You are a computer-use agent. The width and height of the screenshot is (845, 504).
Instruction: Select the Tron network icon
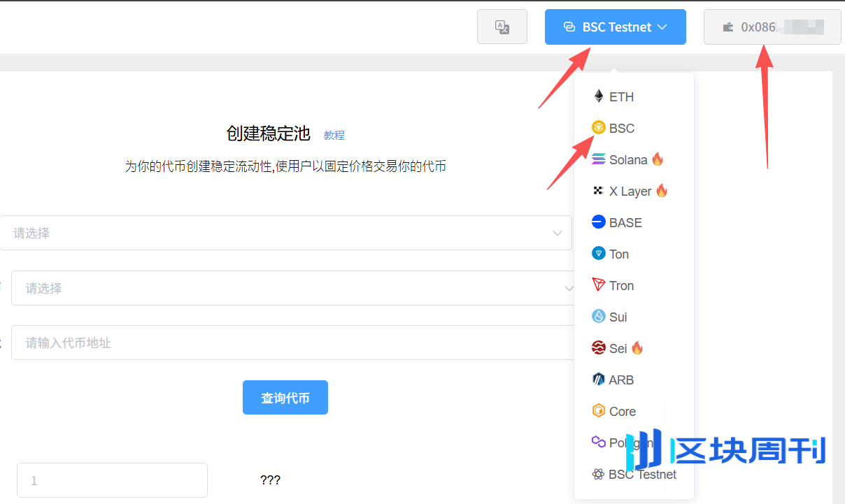pos(598,285)
